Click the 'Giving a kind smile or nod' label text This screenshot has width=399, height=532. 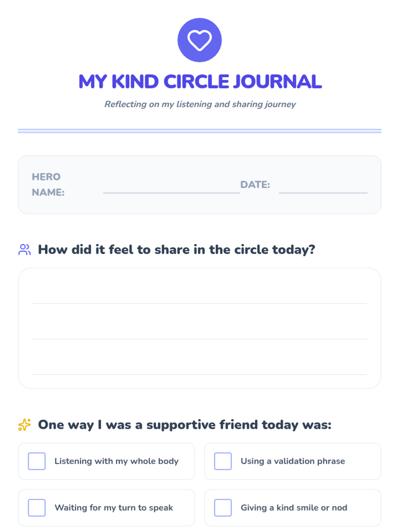click(294, 508)
